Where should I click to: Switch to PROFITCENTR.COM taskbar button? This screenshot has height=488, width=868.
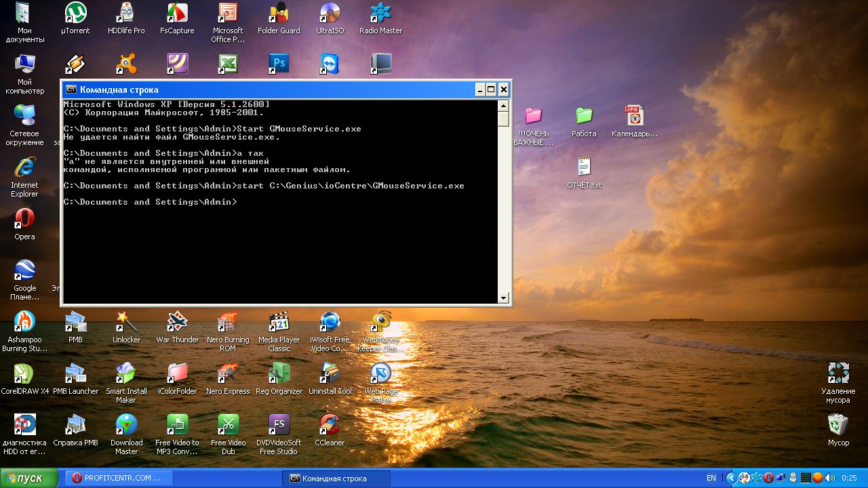(x=119, y=478)
